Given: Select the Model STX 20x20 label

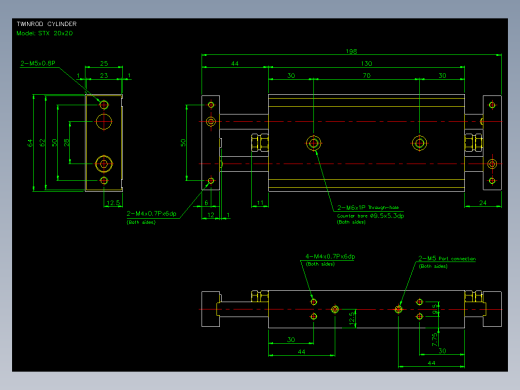Looking at the screenshot, I should click(x=45, y=33).
